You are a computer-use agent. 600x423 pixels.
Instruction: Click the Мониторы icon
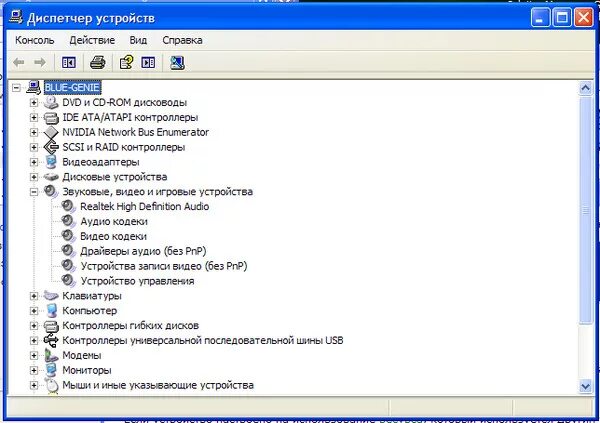(x=51, y=370)
